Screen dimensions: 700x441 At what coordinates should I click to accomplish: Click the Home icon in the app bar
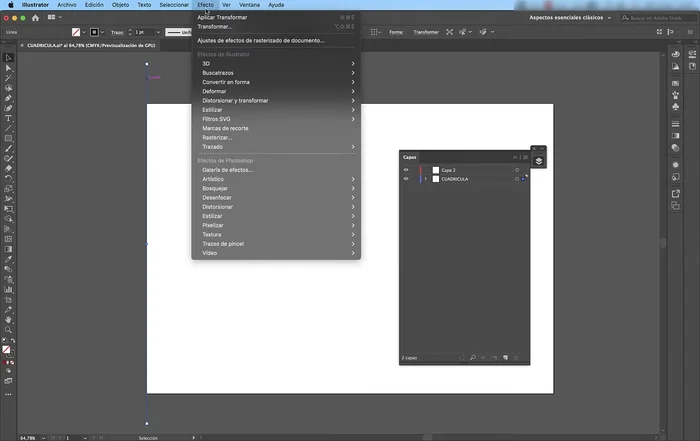35,18
